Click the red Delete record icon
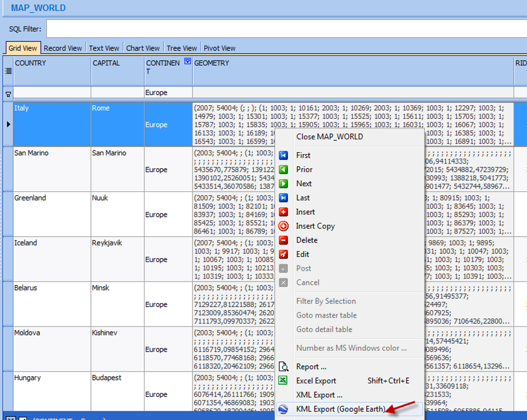Screen dimensions: 527x420 pos(283,240)
